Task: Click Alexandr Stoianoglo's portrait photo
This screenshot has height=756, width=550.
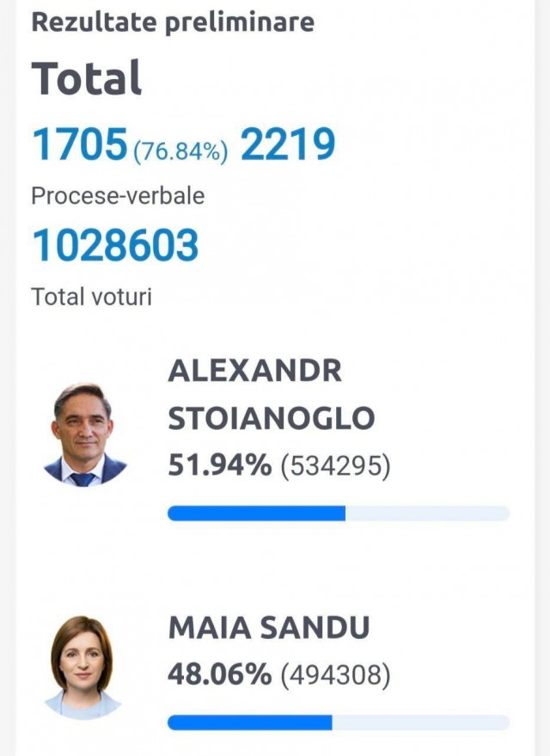Action: tap(84, 434)
